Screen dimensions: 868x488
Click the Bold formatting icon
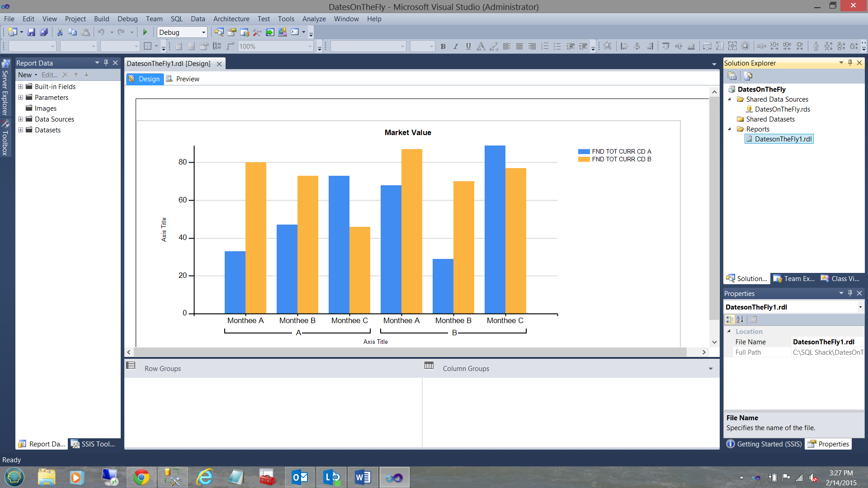tap(443, 46)
